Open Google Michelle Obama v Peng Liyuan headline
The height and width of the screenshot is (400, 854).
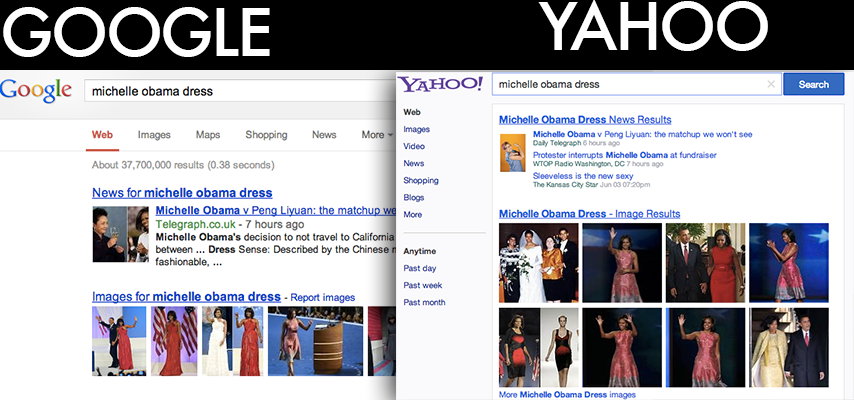[x=276, y=210]
